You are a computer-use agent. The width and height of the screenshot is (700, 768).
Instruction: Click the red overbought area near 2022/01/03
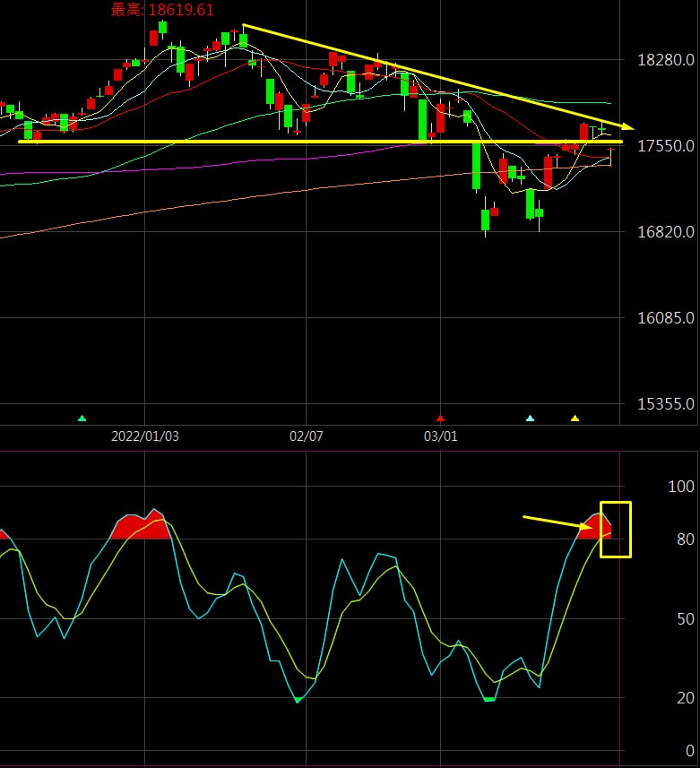click(x=141, y=527)
